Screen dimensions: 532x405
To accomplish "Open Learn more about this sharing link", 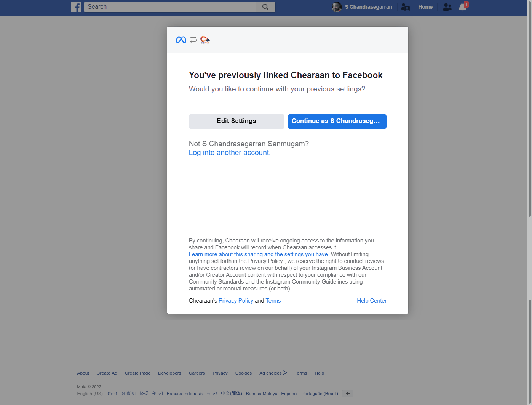I will pyautogui.click(x=259, y=254).
